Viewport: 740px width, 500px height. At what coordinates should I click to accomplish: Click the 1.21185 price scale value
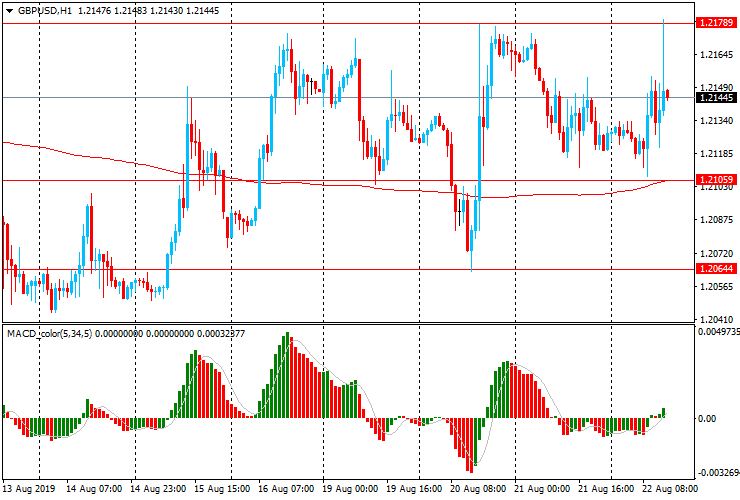(x=717, y=154)
